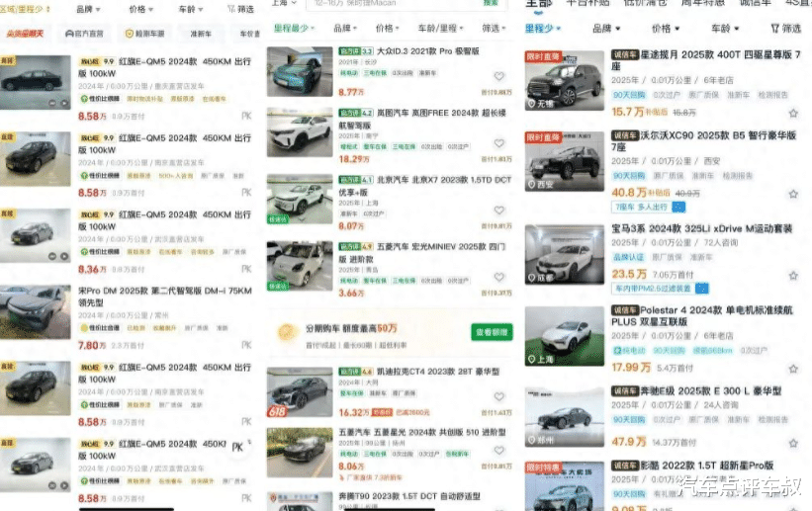Toggle the 官方直营 filter chip
This screenshot has height=511, width=812.
coord(84,34)
